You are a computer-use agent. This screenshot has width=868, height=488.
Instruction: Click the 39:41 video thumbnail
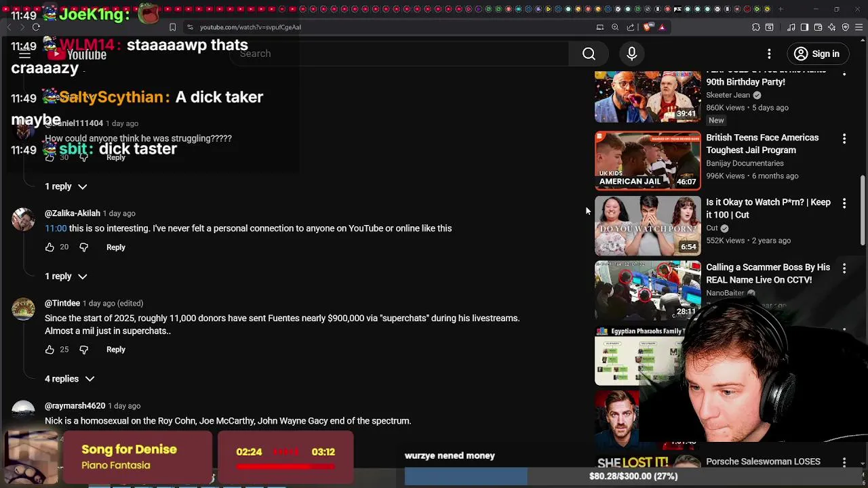tap(648, 97)
